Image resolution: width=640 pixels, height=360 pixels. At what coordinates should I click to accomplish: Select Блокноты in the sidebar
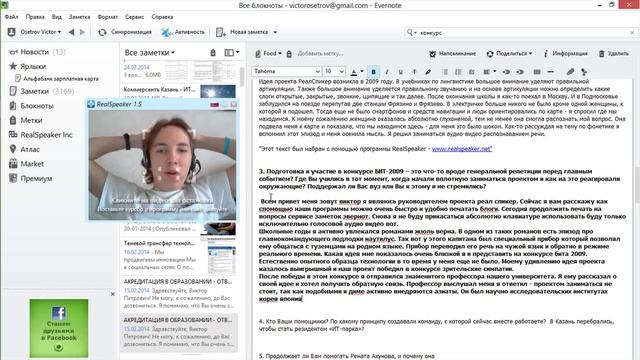click(31, 106)
